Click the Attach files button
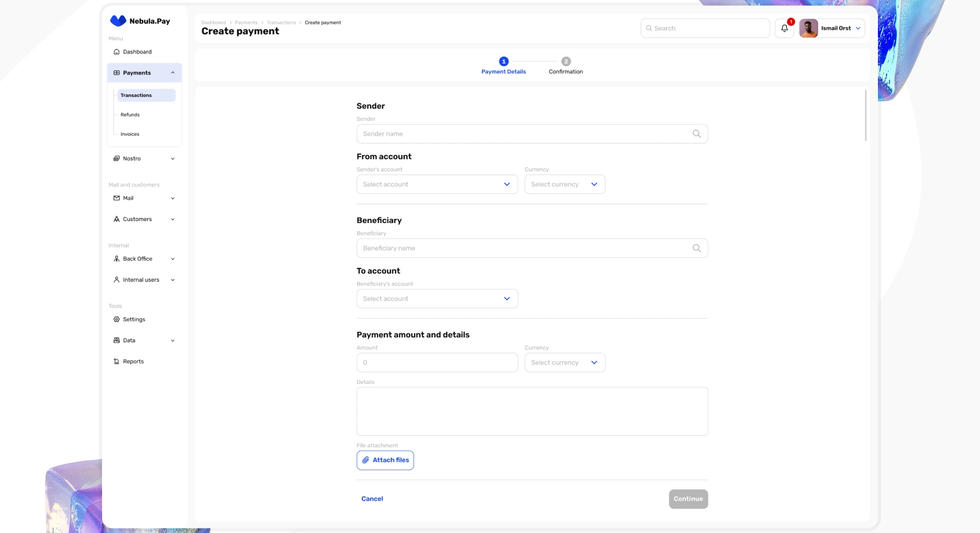Viewport: 980px width, 533px height. click(x=385, y=460)
